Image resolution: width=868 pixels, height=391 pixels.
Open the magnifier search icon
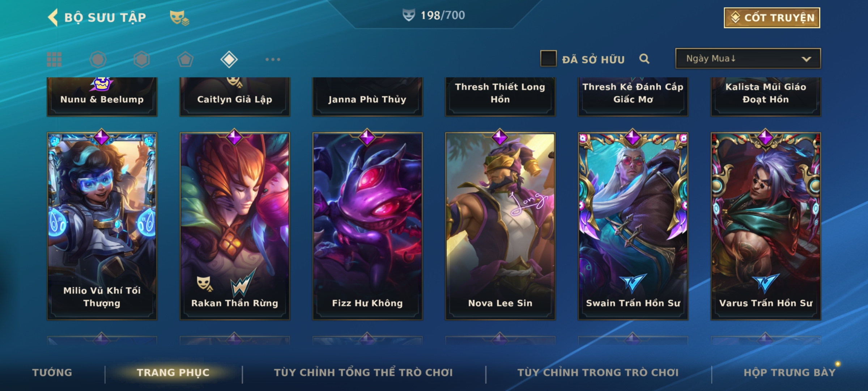point(644,59)
